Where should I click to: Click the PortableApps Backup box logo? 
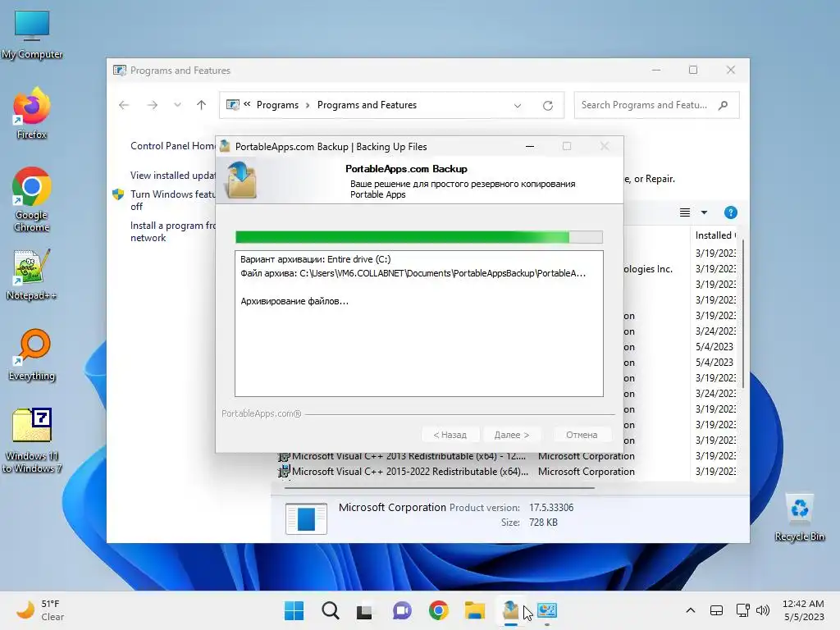242,180
